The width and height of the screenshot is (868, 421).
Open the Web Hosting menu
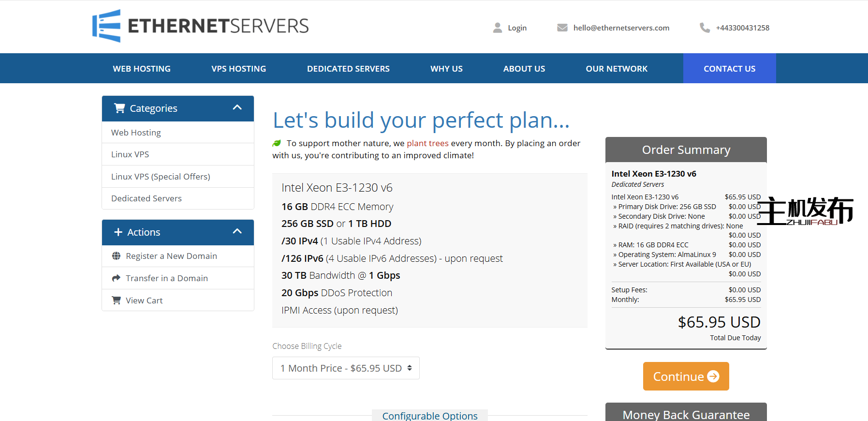tap(142, 69)
